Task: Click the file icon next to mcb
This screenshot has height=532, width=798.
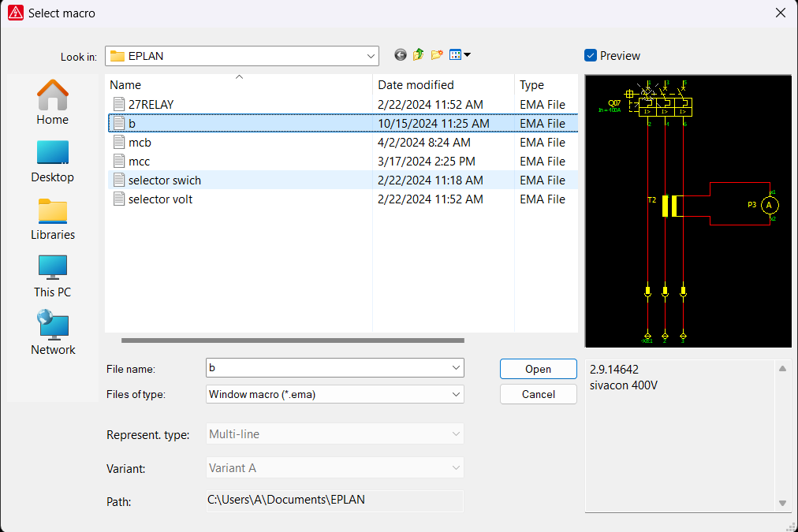Action: [118, 143]
